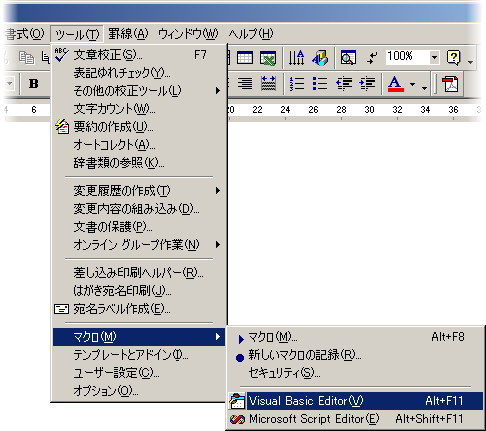Click the Copy toolbar icon
486x431 pixels.
click(x=26, y=58)
